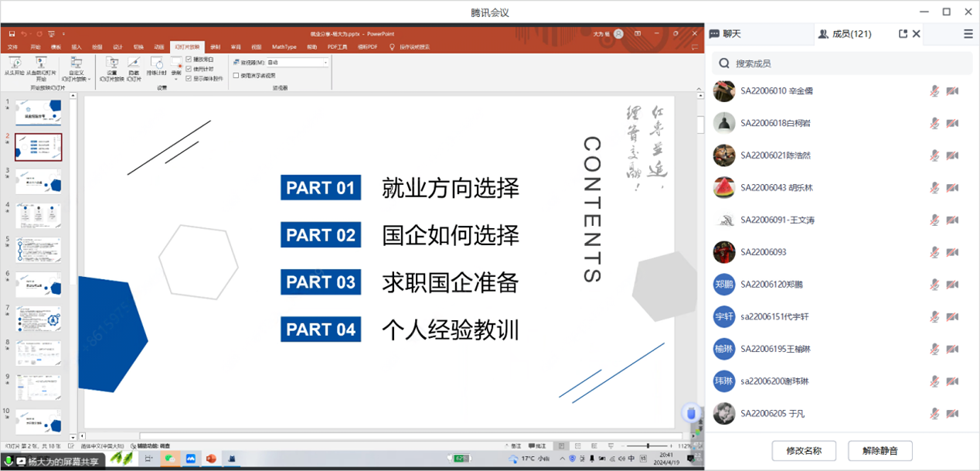980x471 pixels.
Task: Expand the 录制 dropdown arrow in the ribbon
Action: pos(176,79)
